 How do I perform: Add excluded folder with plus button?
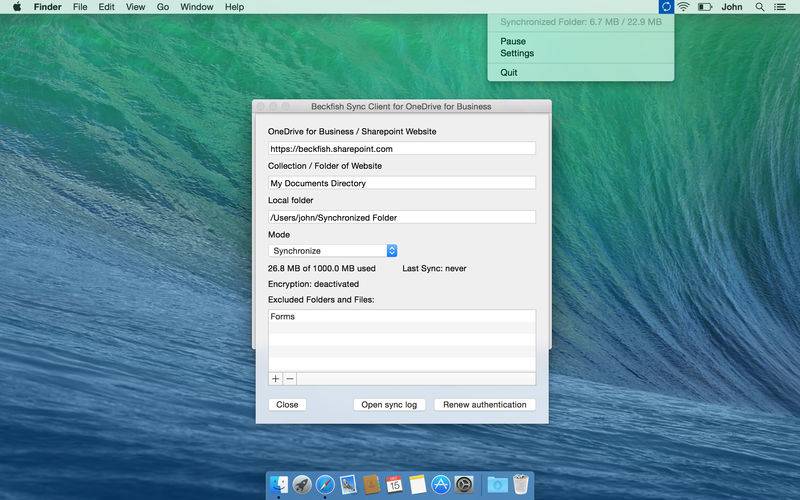tap(276, 379)
